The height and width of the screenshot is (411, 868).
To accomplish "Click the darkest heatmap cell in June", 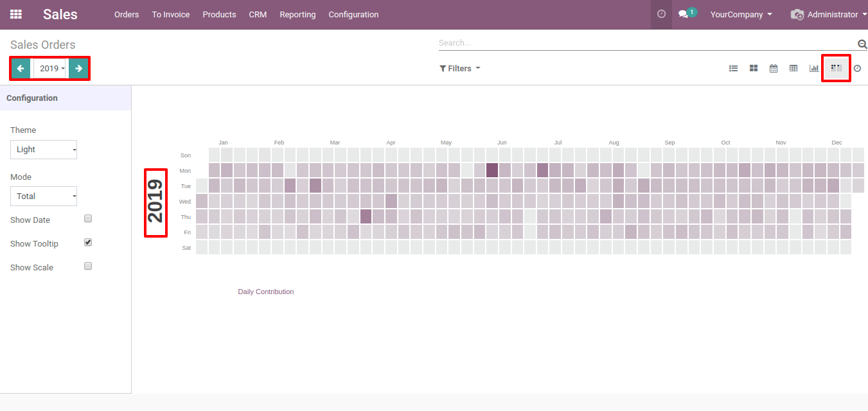I will pos(492,170).
